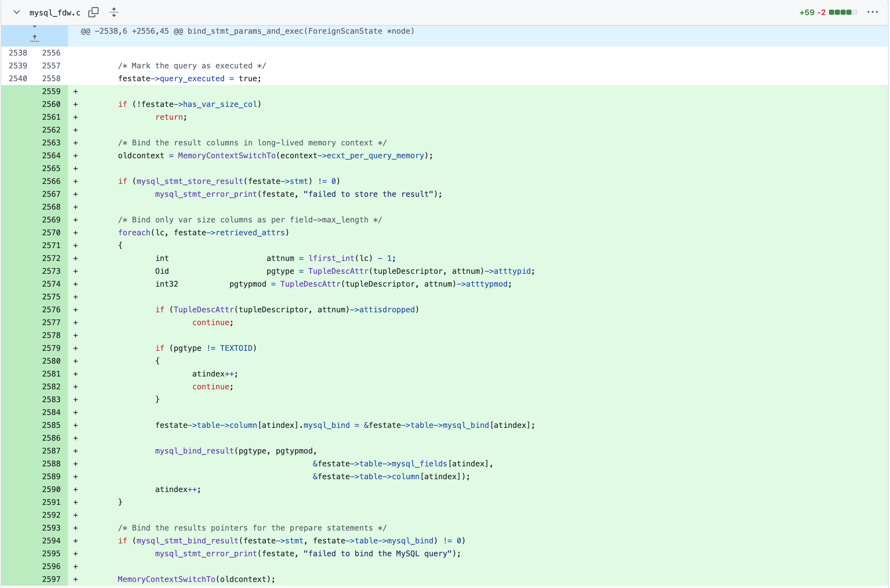The width and height of the screenshot is (890, 588).
Task: Click the plus marker on line 2594
Action: click(75, 541)
